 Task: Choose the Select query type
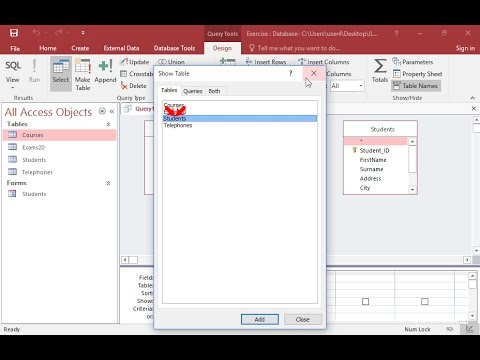point(61,74)
